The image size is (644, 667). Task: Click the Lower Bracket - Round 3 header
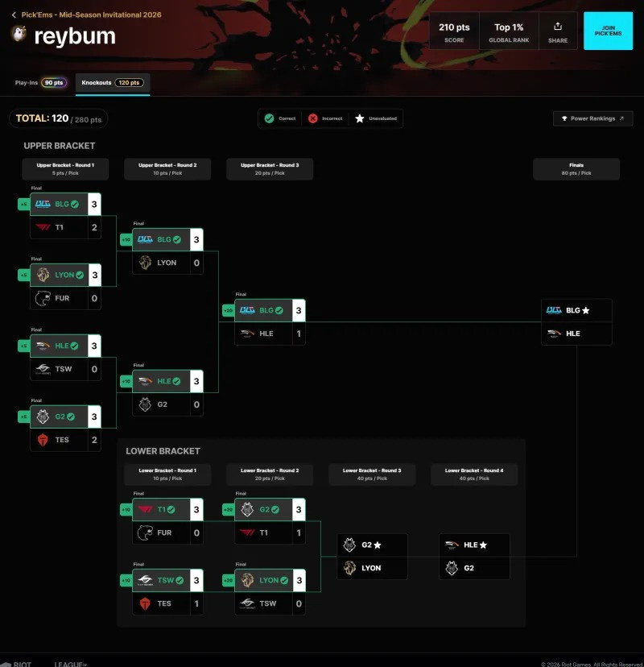pyautogui.click(x=372, y=474)
